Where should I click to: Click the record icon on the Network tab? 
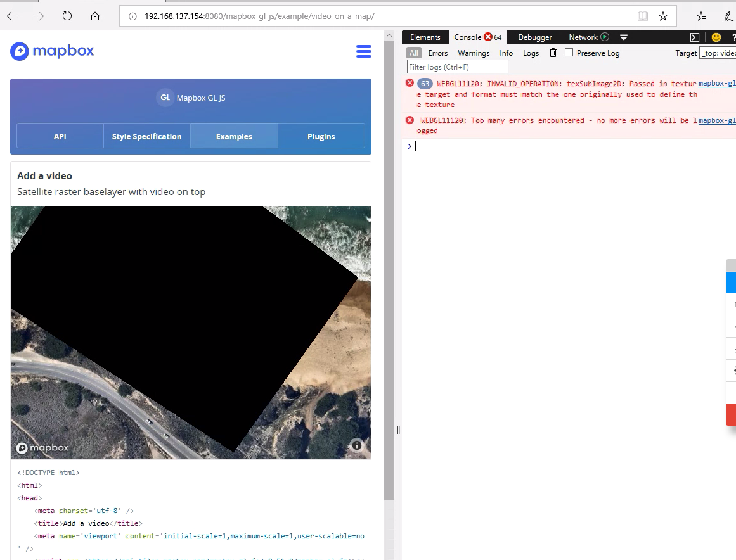coord(604,37)
